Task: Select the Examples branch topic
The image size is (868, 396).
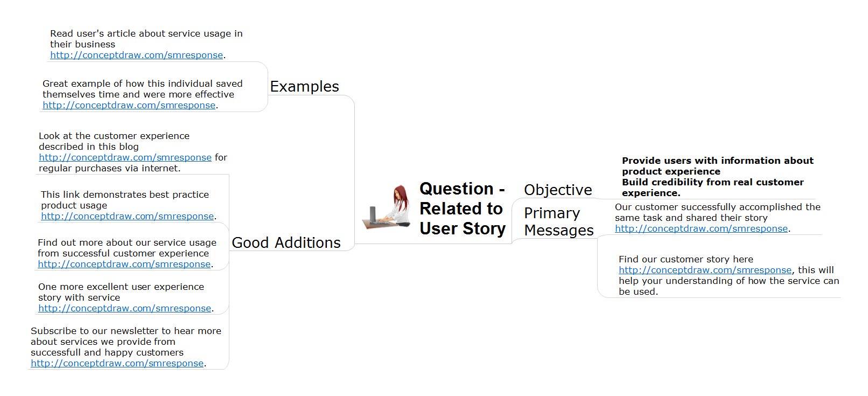Action: pos(304,87)
